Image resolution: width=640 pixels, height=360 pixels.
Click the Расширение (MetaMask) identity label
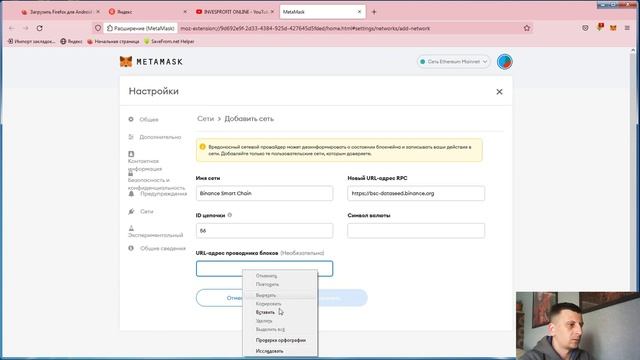coord(141,28)
